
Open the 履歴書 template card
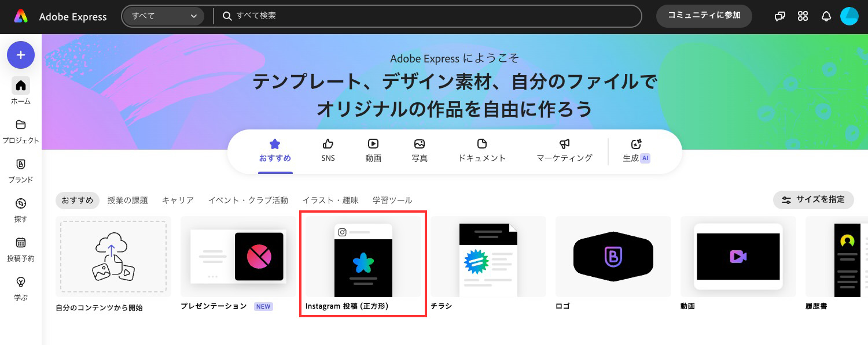pyautogui.click(x=837, y=265)
